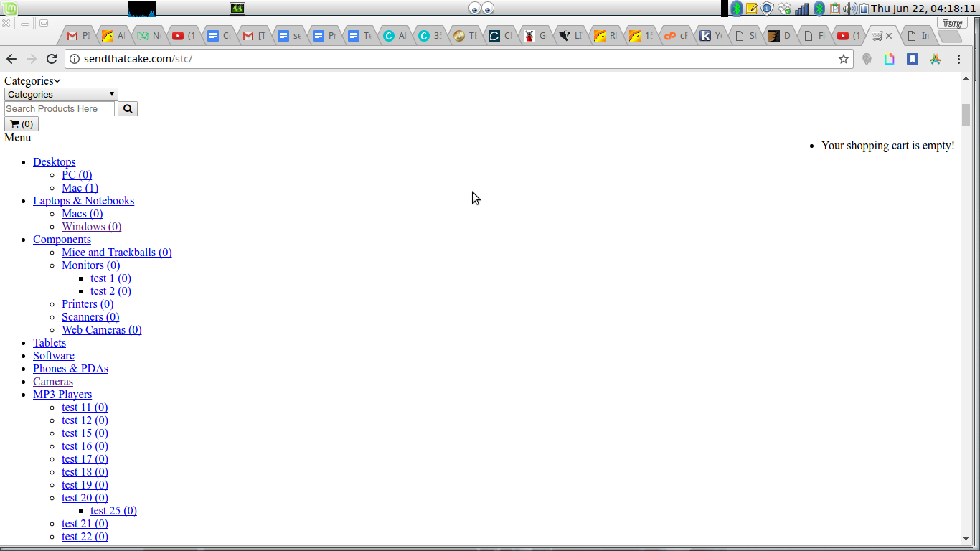The image size is (980, 551).
Task: Open Mice and Trackballs (0) link
Action: (116, 252)
